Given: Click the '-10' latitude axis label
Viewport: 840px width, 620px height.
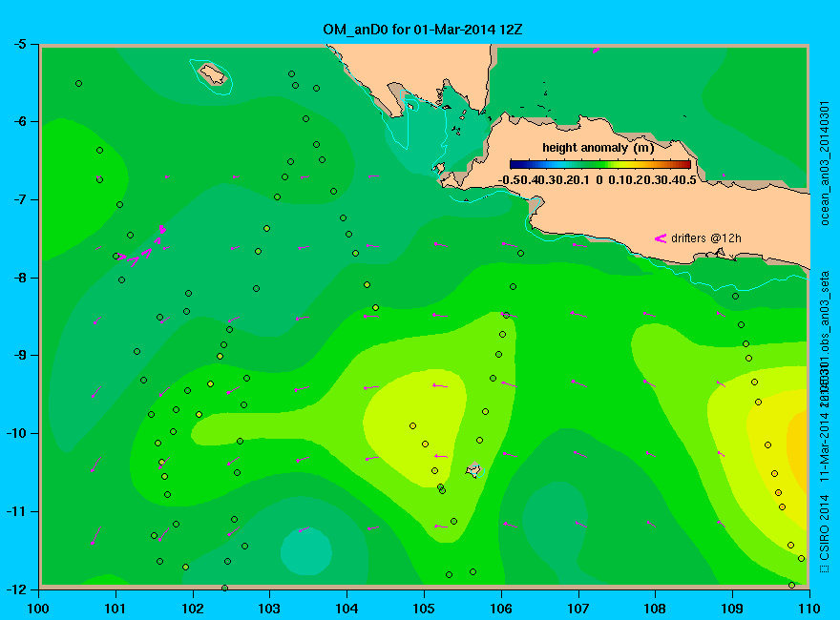Looking at the screenshot, I should click(x=16, y=433).
